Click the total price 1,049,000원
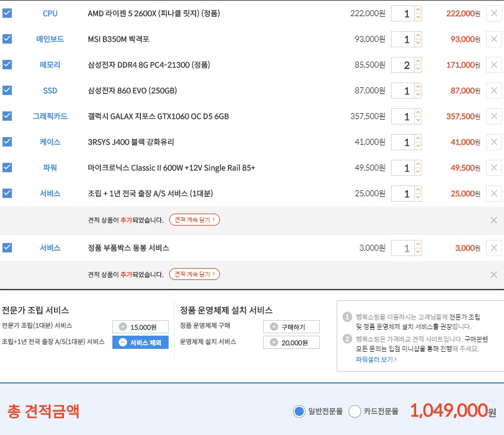This screenshot has width=504, height=435. (453, 411)
